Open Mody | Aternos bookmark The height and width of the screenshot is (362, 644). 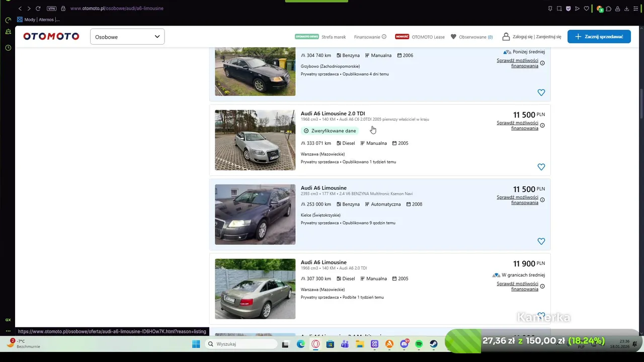pos(38,20)
